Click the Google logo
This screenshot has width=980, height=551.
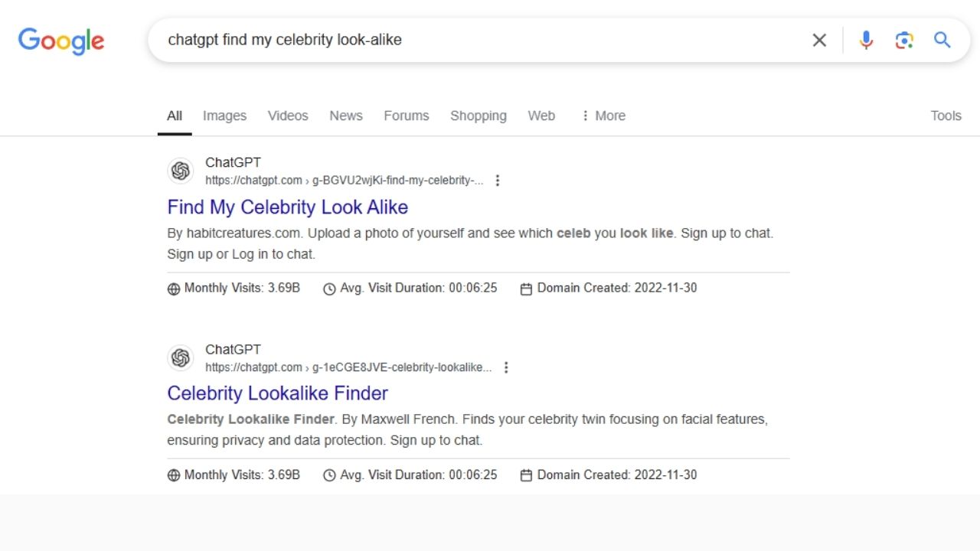61,41
